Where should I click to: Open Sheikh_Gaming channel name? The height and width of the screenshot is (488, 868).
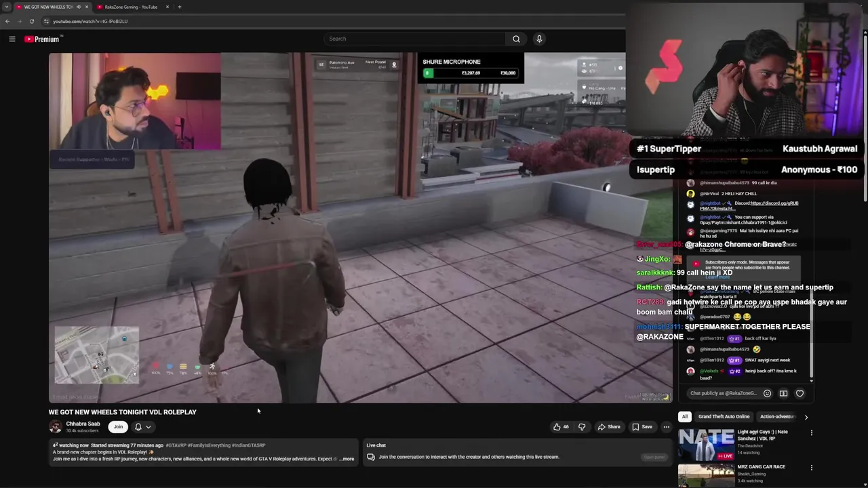(751, 474)
